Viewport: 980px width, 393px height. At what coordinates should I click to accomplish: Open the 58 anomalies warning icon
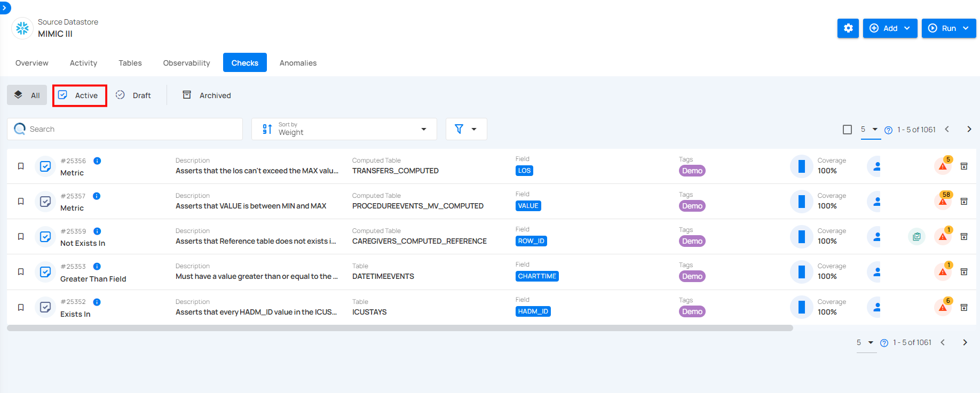(943, 201)
